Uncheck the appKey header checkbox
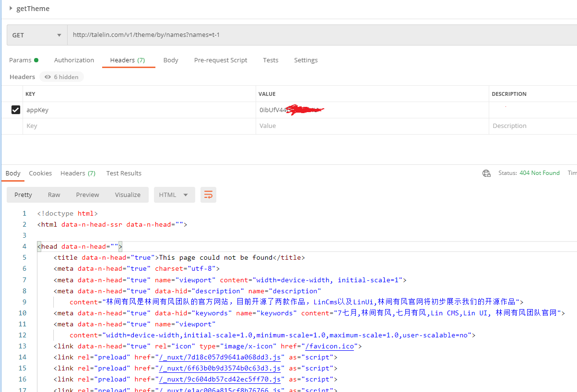Image resolution: width=577 pixels, height=392 pixels. click(x=16, y=110)
